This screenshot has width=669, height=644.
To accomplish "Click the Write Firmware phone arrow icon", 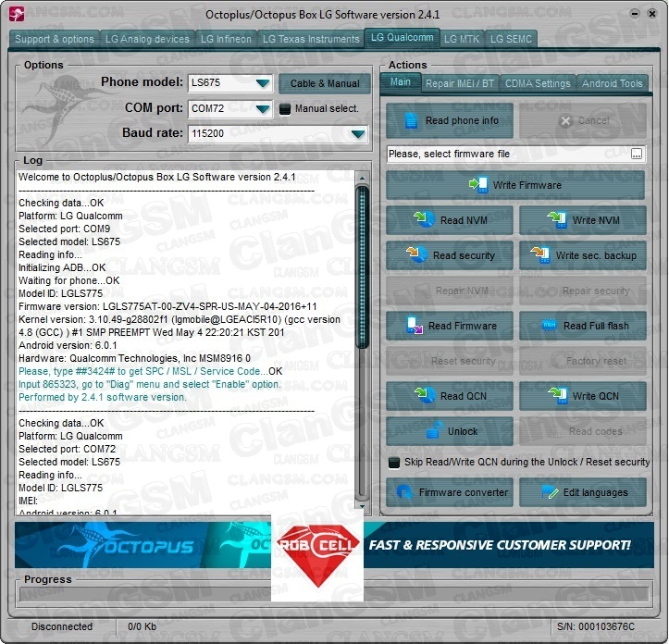I will point(478,185).
